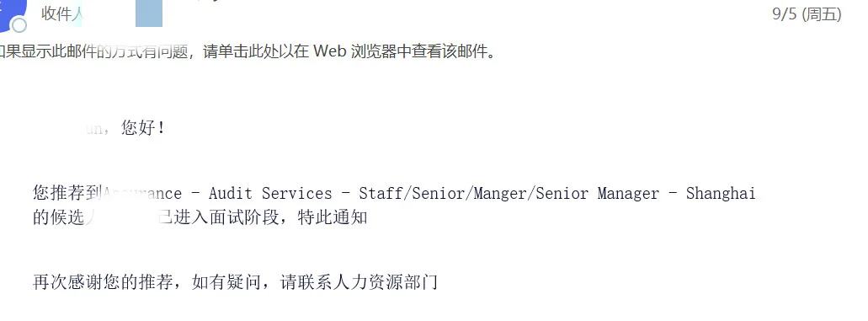
Task: Click the 请联系人力资源部门 text
Action: 359,282
